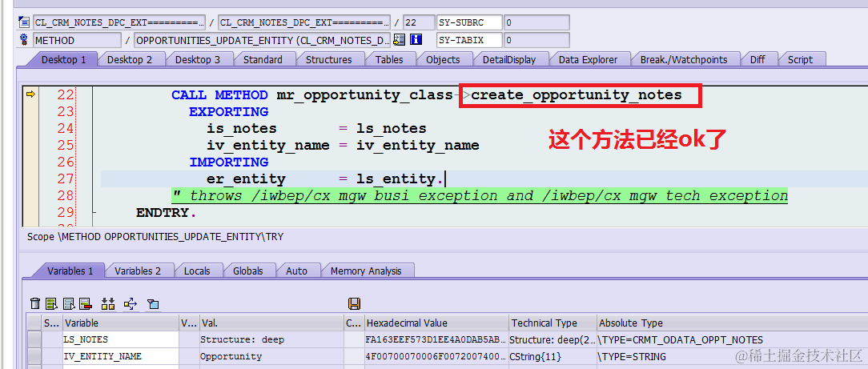Click the Absolute Type column header
Screen dimensions: 868x369
[x=731, y=323]
